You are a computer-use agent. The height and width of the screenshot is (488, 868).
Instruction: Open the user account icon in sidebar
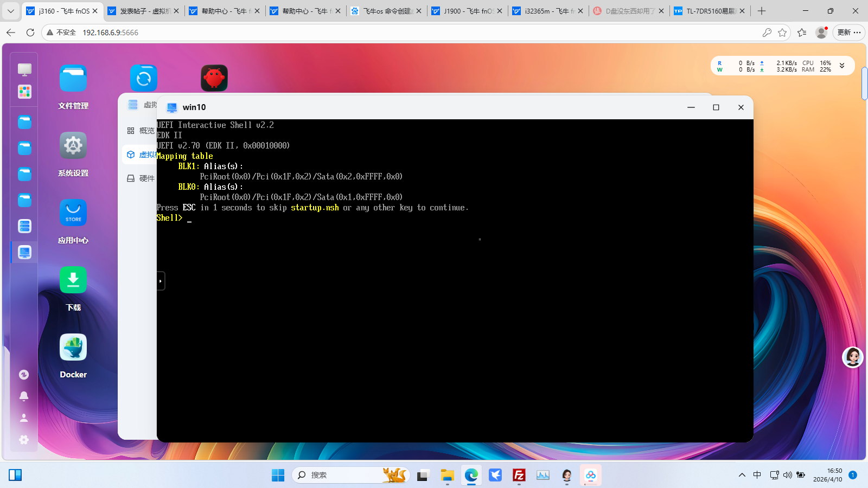tap(24, 418)
